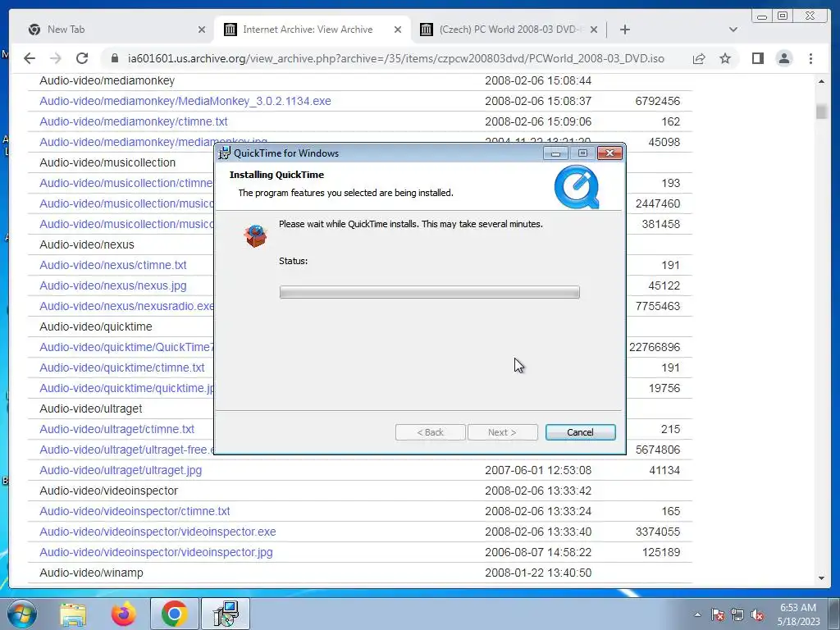Close the QuickTime for Windows dialog

(x=609, y=153)
